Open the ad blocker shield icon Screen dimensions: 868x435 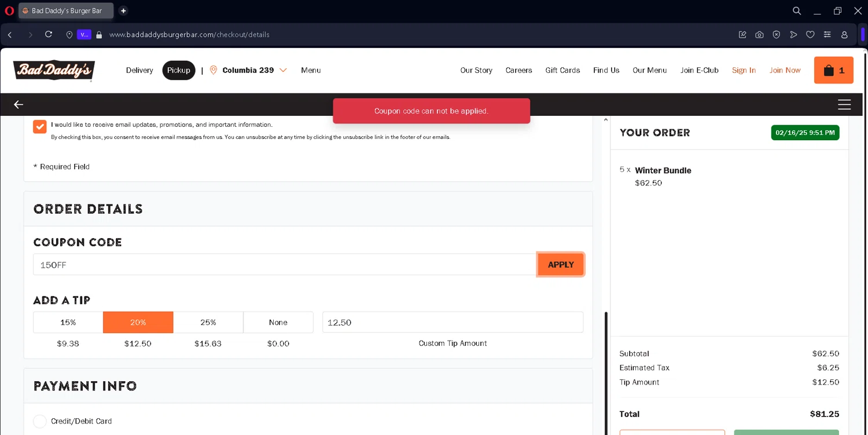point(777,35)
